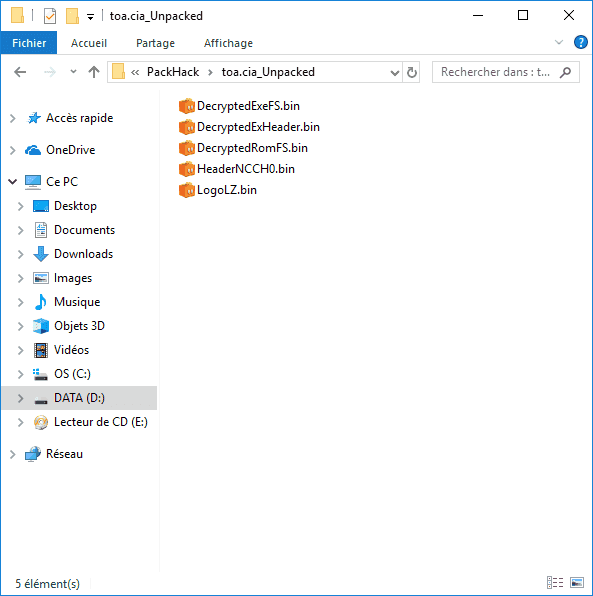Open the Partage ribbon tab

[x=155, y=43]
